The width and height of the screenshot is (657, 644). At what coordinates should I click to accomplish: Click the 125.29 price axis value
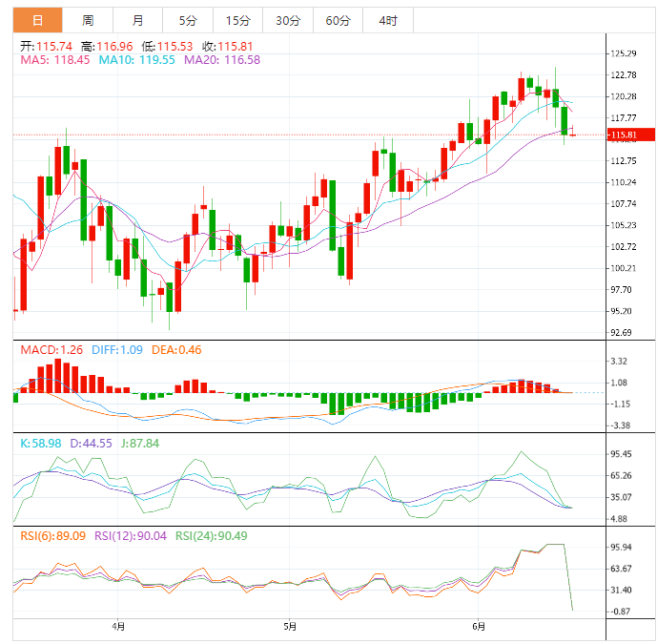pos(624,53)
